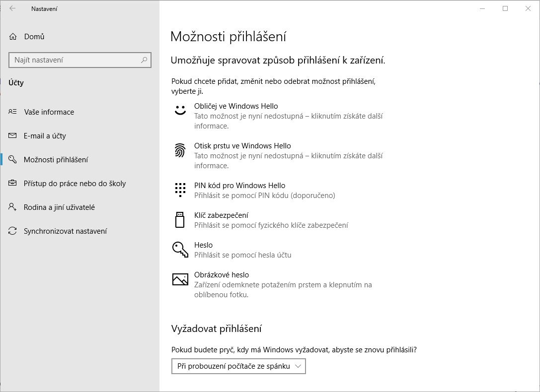
Task: Click the back arrow in title bar
Action: (12, 8)
